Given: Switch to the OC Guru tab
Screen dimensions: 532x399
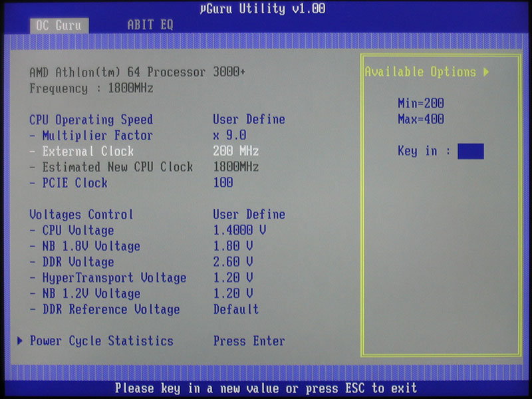Looking at the screenshot, I should tap(59, 25).
